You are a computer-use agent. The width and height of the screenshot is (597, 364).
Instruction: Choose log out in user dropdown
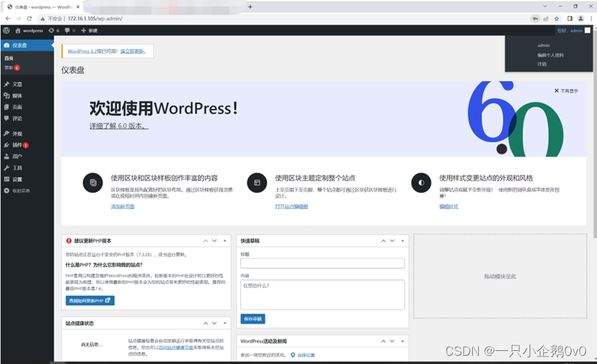coord(542,64)
